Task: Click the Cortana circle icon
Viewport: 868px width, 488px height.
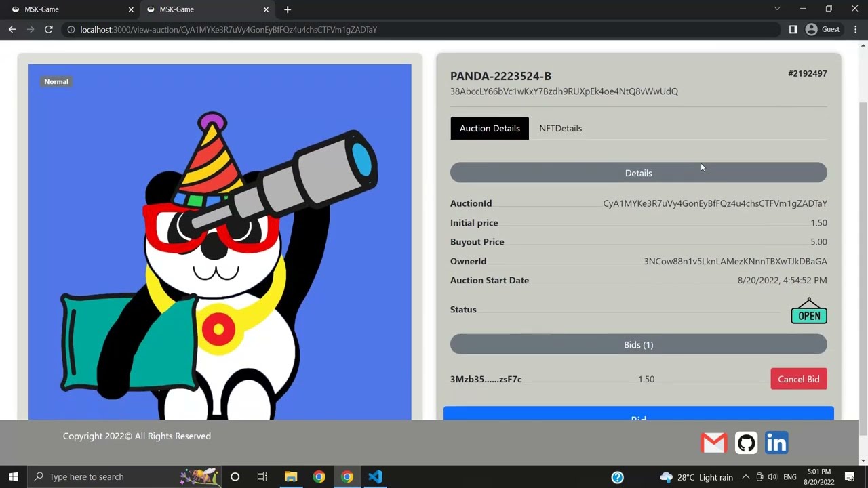Action: [235, 476]
